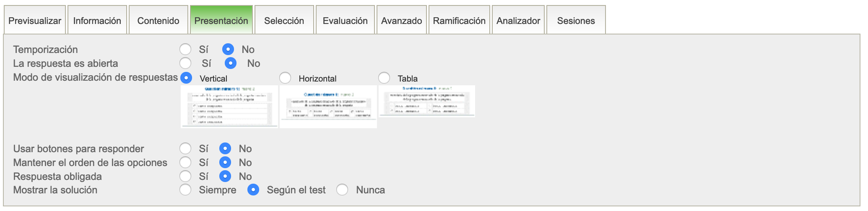Click the Tabla layout preview thumbnail
This screenshot has height=211, width=868.
pos(427,101)
